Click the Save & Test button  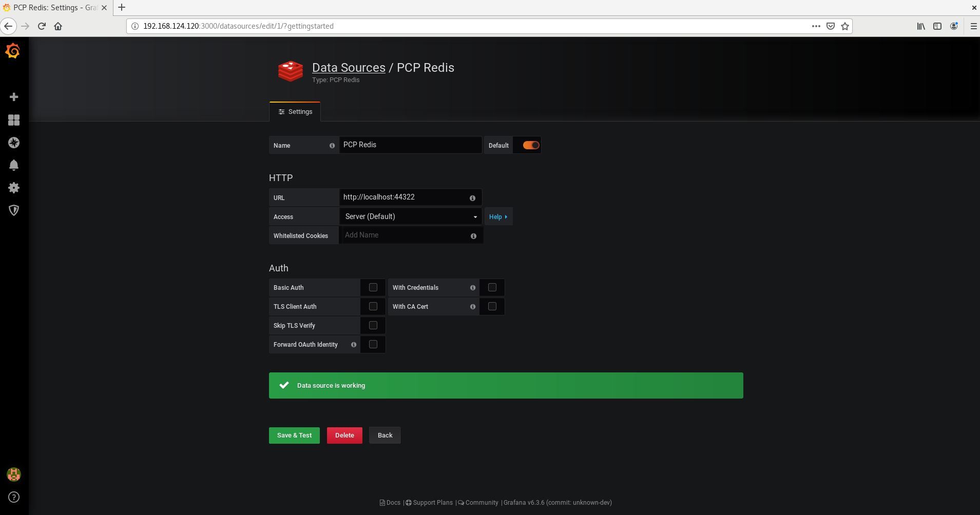(x=294, y=435)
